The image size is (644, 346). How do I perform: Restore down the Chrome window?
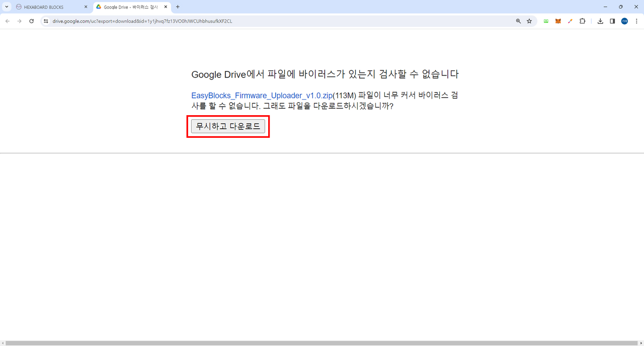[x=621, y=7]
